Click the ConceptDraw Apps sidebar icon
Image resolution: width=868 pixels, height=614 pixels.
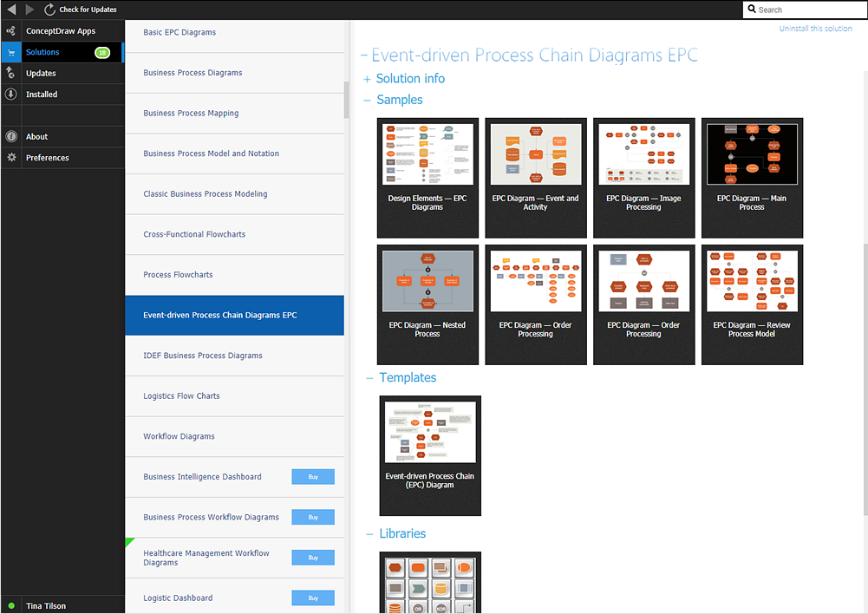[11, 31]
